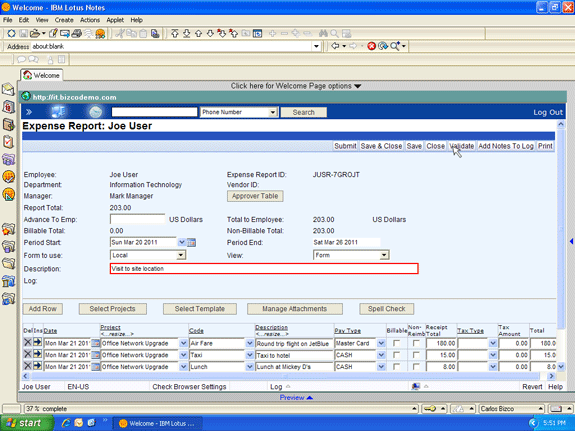Viewport: 575px width, 431px height.
Task: Click the Advance To Emp input field
Action: tap(138, 219)
